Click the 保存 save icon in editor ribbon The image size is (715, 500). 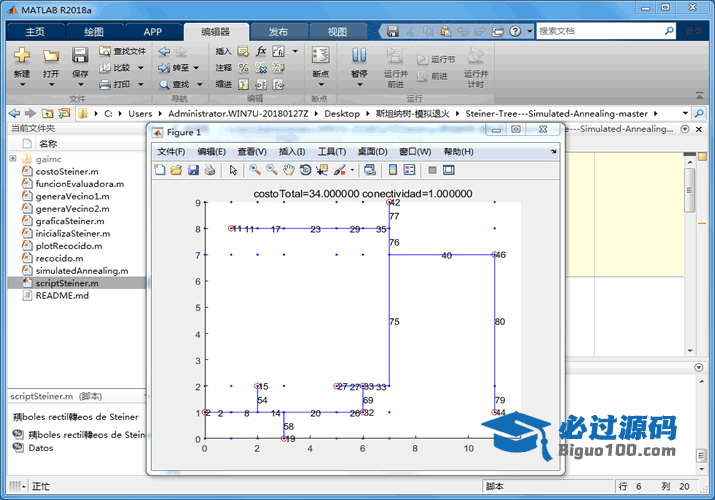80,58
